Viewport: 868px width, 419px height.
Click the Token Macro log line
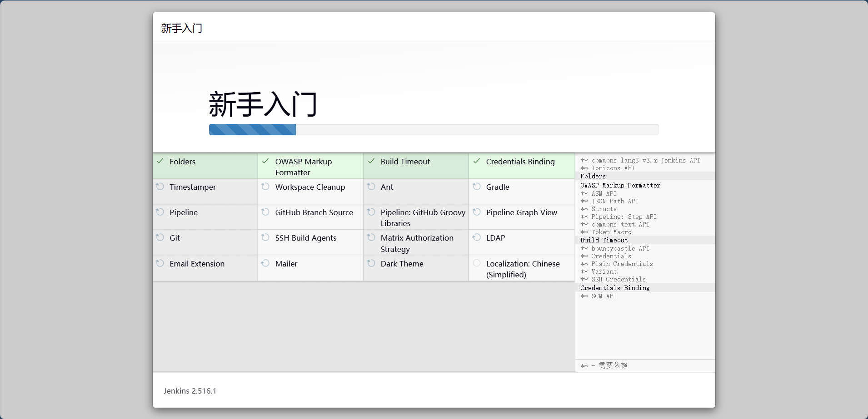pos(606,232)
